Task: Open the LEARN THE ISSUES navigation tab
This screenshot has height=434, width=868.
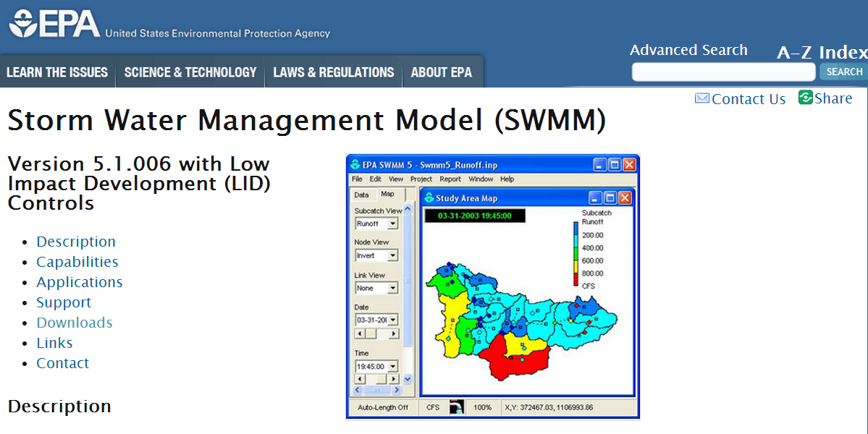Action: click(57, 72)
